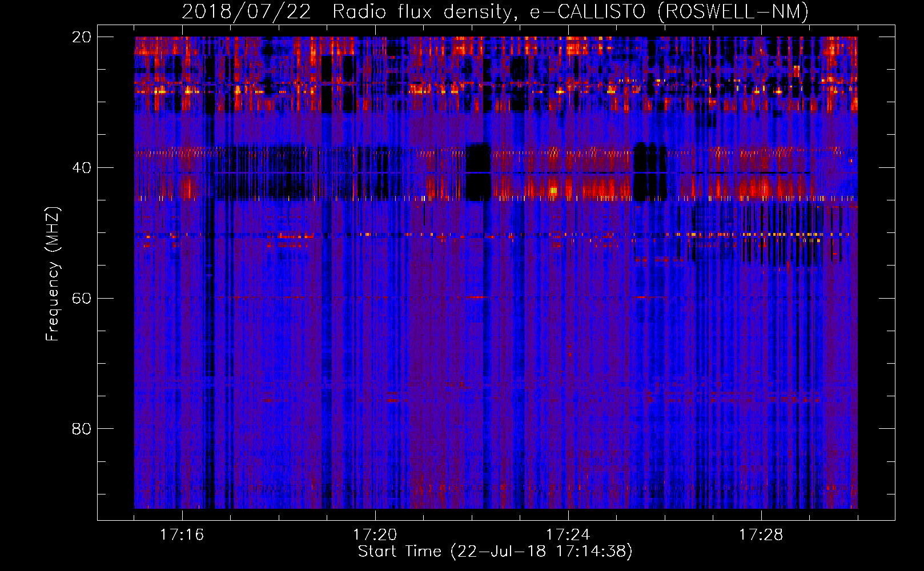Click the time tick label "17:28"
The width and height of the screenshot is (924, 571).
tap(761, 535)
